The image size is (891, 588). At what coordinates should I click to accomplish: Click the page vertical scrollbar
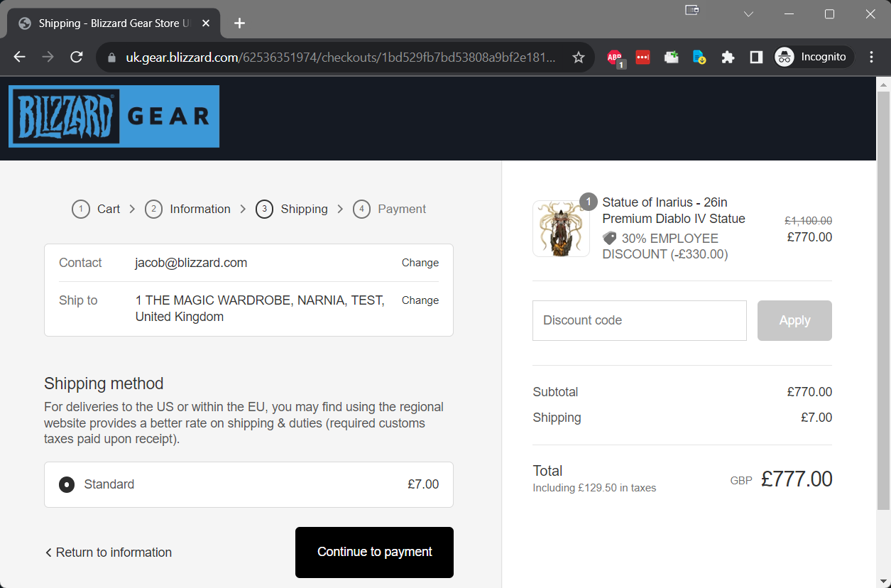[x=883, y=300]
